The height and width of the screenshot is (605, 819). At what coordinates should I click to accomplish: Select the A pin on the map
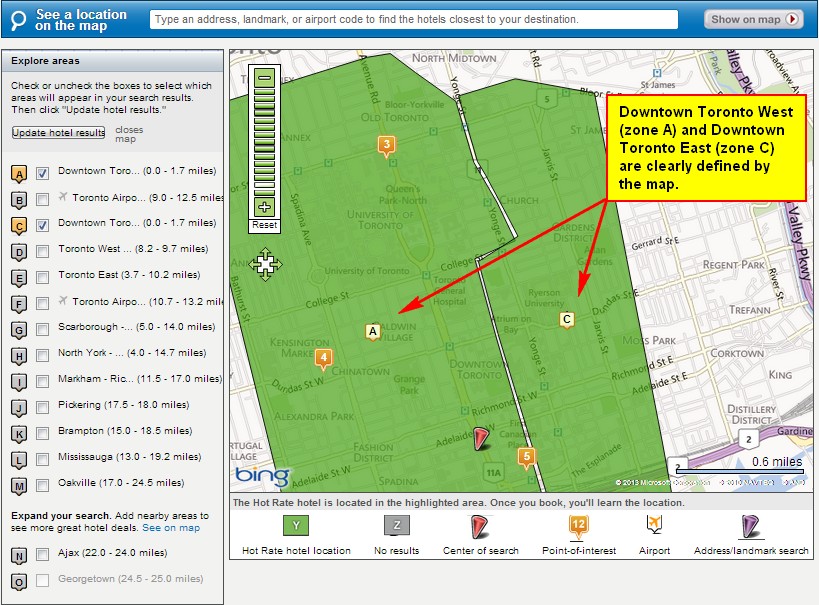coord(372,332)
